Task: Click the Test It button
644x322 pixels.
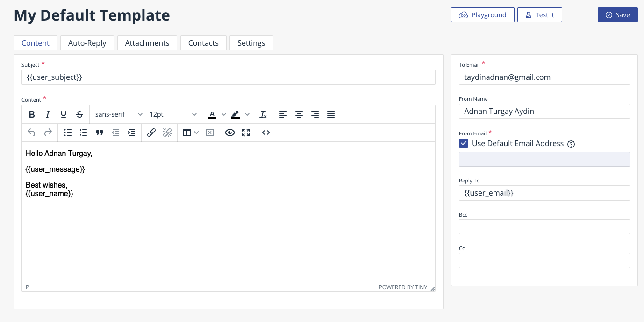Action: [x=539, y=15]
